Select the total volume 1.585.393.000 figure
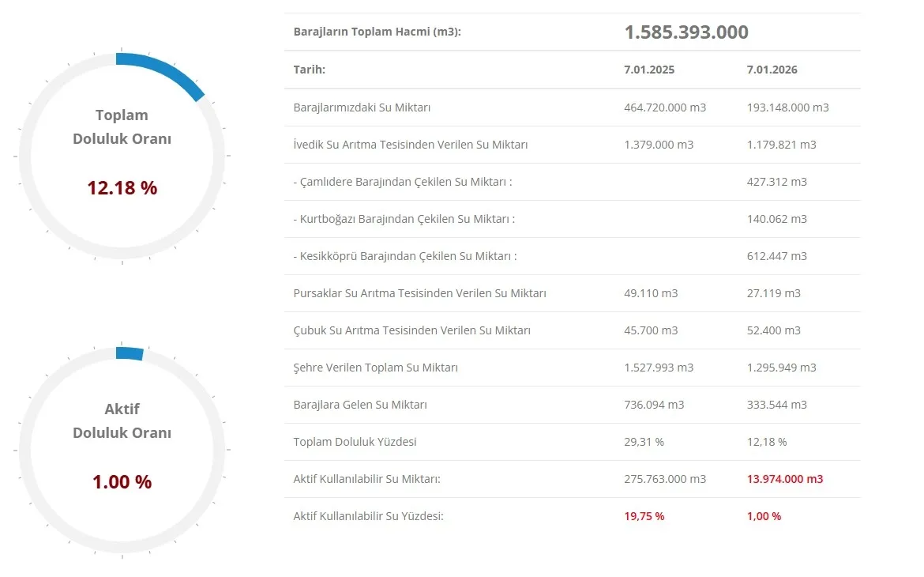The width and height of the screenshot is (924, 577). coord(685,32)
